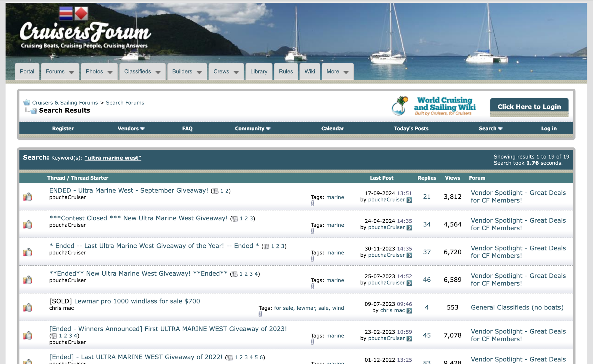Click multi-page icon next to Contest Closed thread
The image size is (593, 364).
235,219
